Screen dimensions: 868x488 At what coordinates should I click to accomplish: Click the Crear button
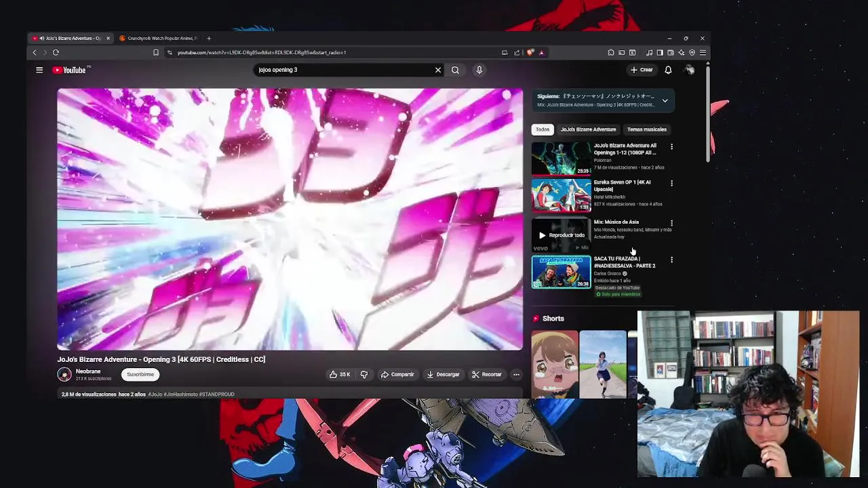pyautogui.click(x=642, y=70)
